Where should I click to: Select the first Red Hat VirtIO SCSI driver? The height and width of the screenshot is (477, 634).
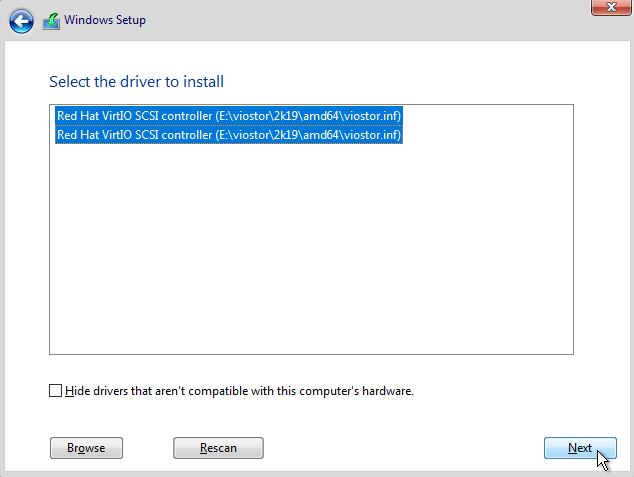229,116
